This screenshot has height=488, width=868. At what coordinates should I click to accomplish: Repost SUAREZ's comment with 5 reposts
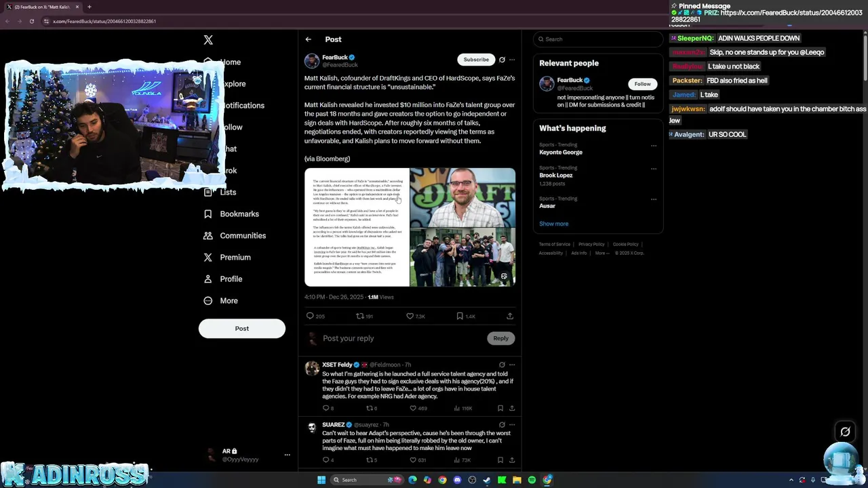point(369,460)
